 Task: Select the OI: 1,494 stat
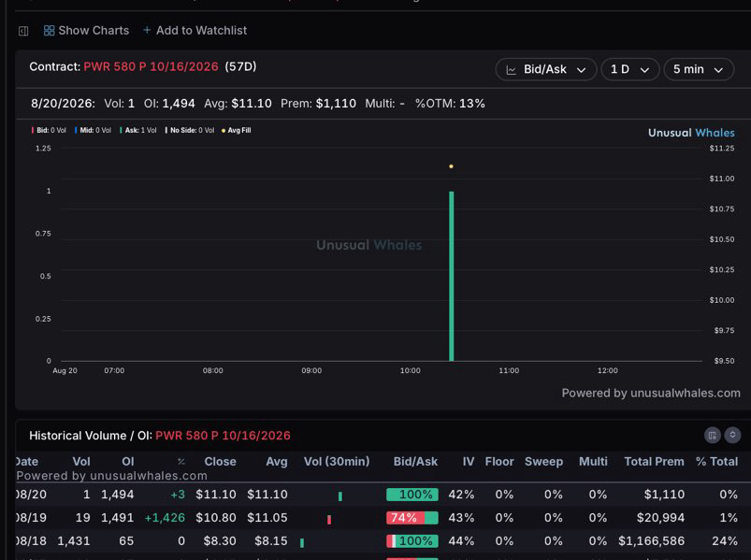pyautogui.click(x=169, y=104)
